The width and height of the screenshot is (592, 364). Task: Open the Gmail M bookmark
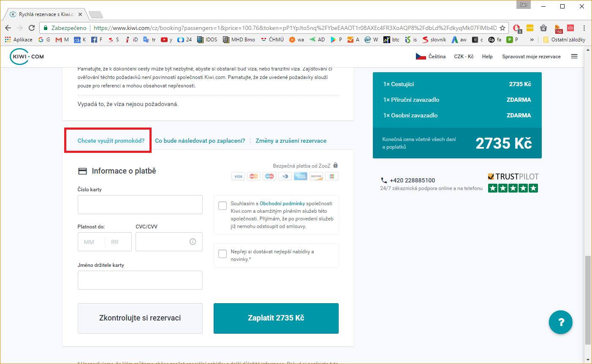coord(62,39)
